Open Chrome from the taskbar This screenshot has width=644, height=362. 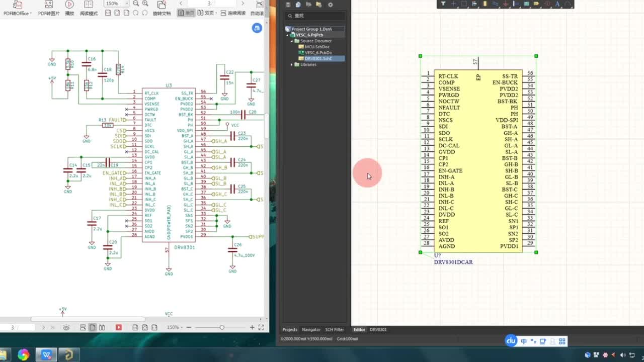pos(23,355)
